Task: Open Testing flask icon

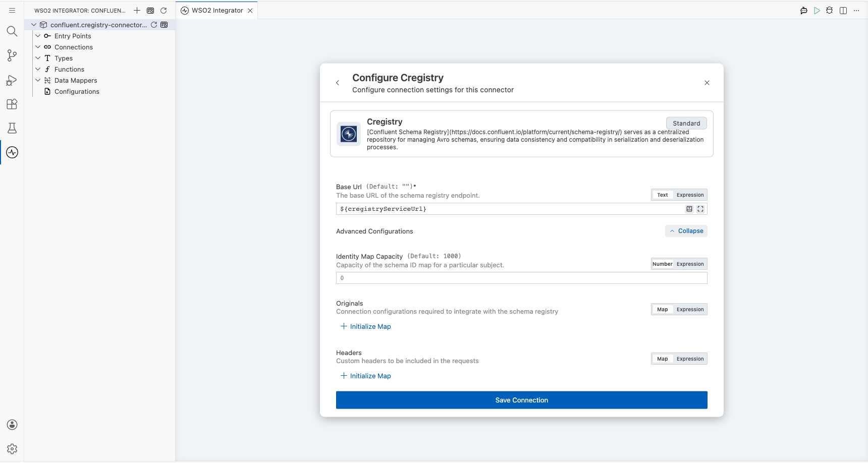Action: click(x=12, y=128)
